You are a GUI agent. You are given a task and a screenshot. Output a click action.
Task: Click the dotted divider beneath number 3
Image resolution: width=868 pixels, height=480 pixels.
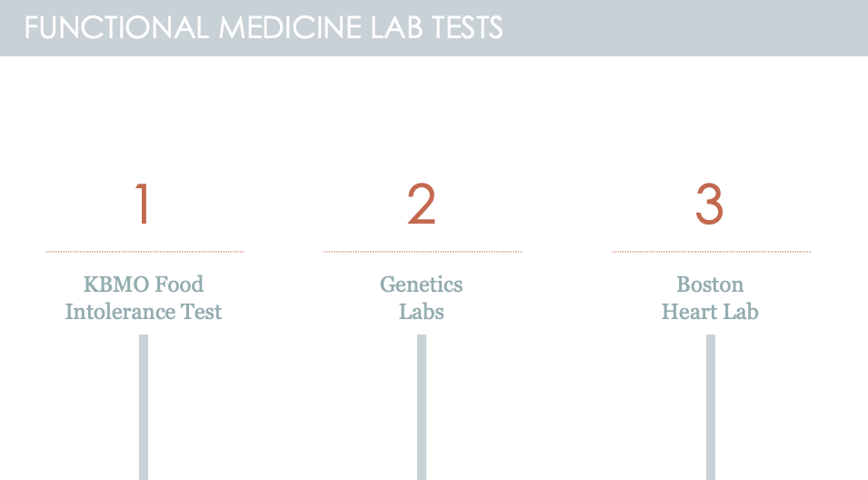tap(711, 251)
